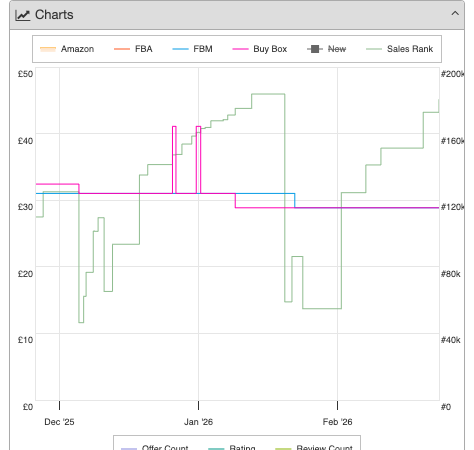
Task: Click the #0 rank axis label
Action: click(x=446, y=407)
